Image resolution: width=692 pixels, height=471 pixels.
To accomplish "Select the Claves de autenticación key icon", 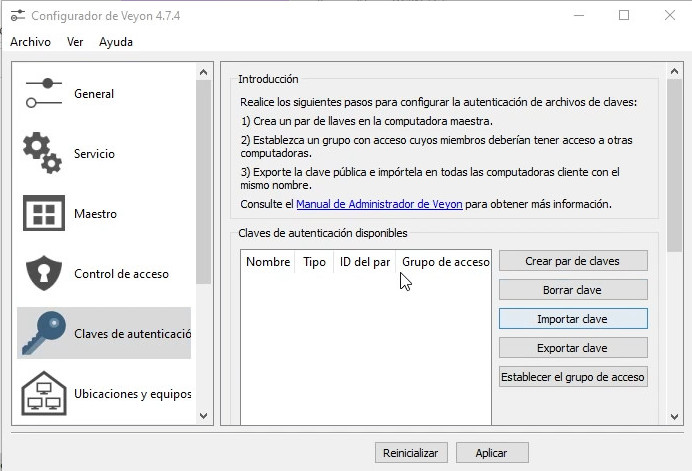I will (x=44, y=333).
